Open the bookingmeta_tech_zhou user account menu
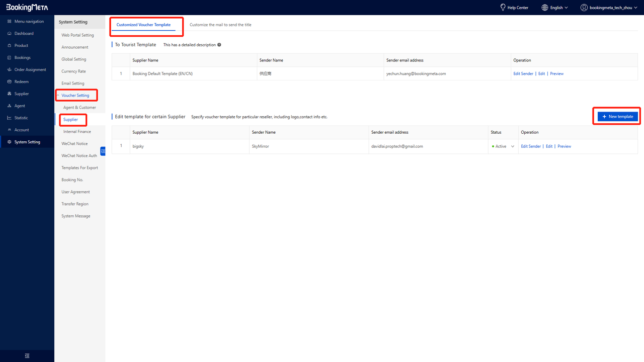This screenshot has height=362, width=644. click(x=609, y=8)
